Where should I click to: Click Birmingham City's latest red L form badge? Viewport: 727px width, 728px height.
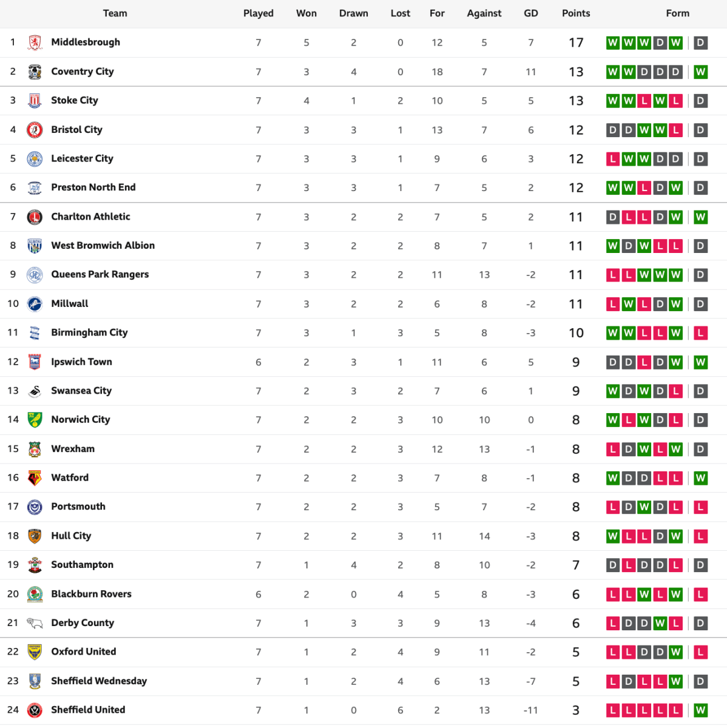click(x=700, y=333)
